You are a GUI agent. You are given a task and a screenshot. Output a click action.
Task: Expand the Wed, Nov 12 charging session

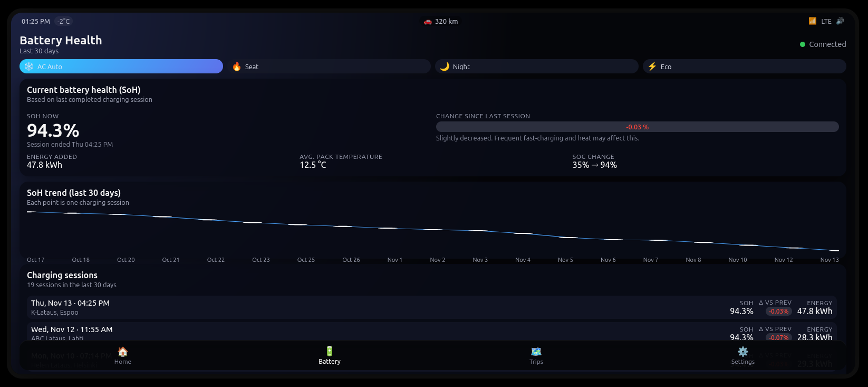(369, 333)
